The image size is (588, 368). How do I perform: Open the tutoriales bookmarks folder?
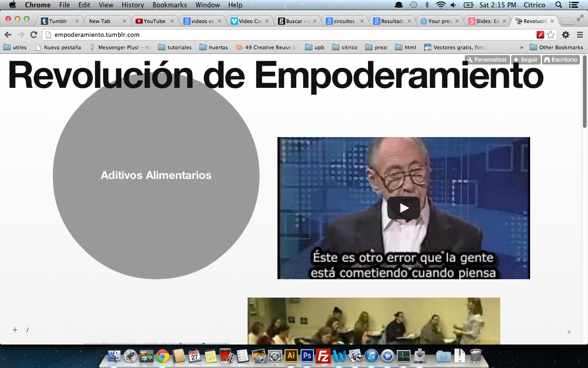coord(175,47)
